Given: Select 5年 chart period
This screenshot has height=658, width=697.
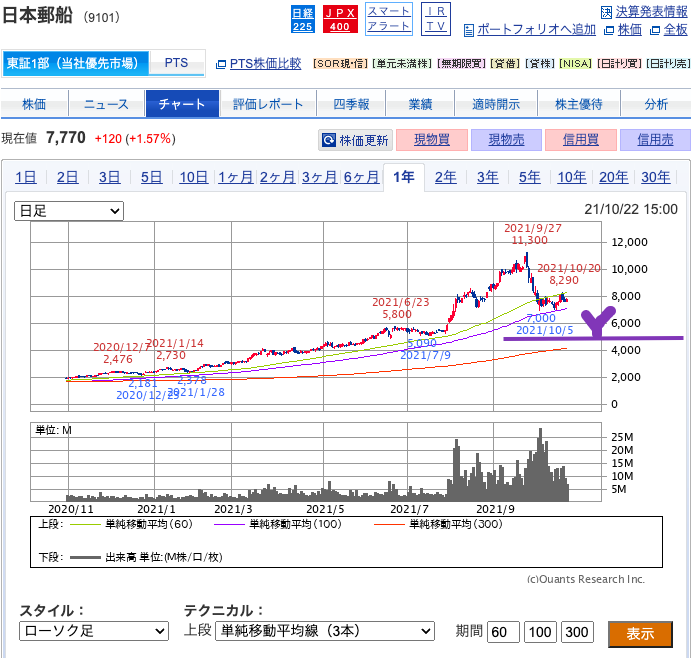Looking at the screenshot, I should (x=529, y=177).
